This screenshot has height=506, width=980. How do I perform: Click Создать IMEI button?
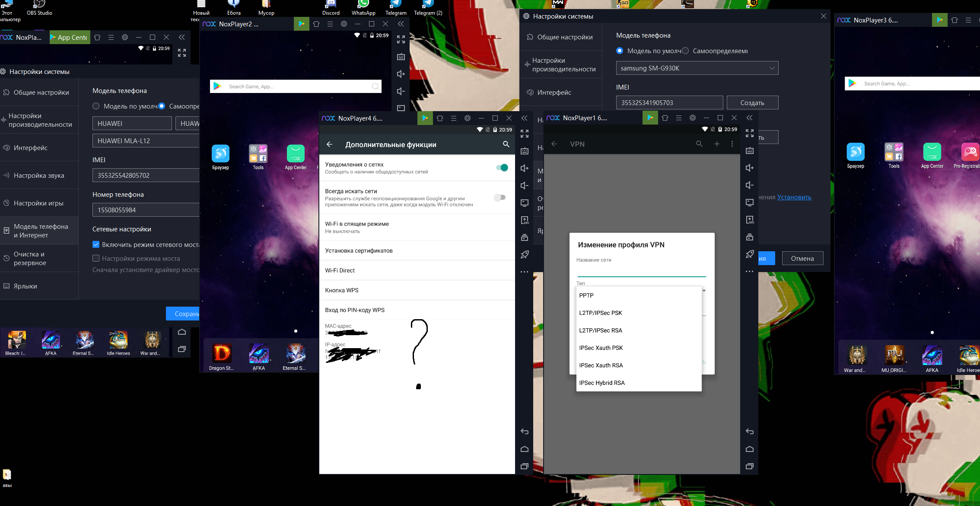[752, 102]
